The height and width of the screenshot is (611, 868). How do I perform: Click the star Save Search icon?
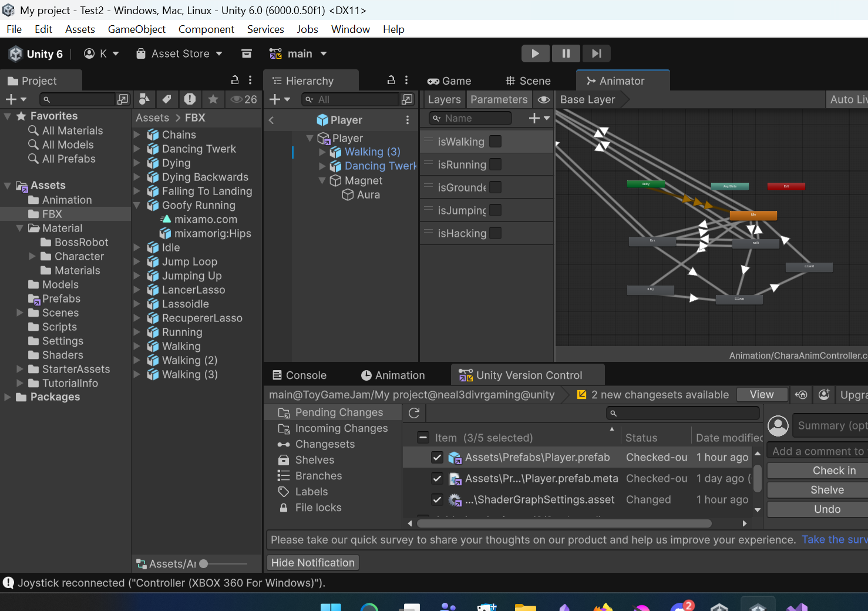(x=213, y=99)
